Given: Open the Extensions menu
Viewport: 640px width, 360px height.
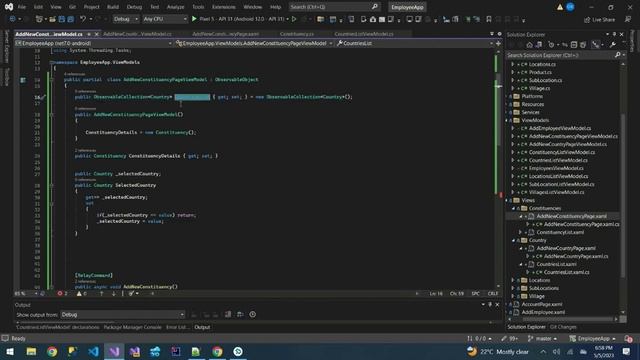Looking at the screenshot, I should 224,7.
